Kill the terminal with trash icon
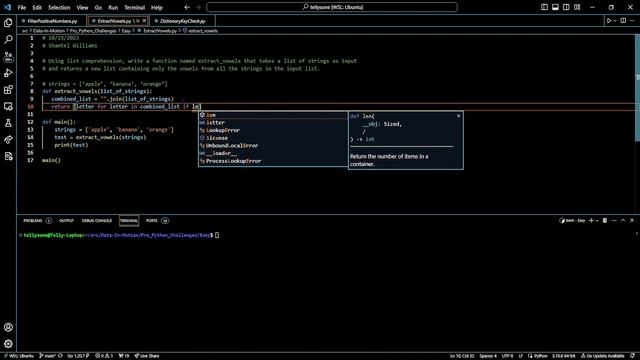 coord(605,220)
